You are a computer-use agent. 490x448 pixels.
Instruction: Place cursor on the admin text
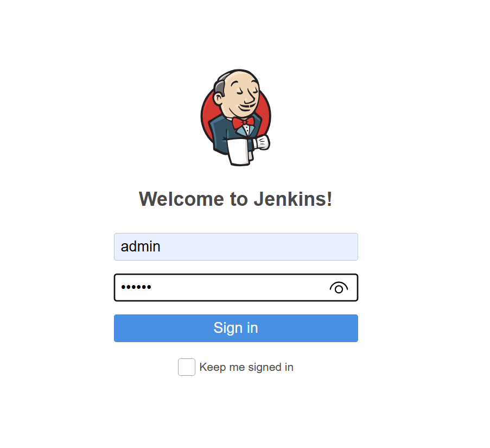(x=141, y=247)
